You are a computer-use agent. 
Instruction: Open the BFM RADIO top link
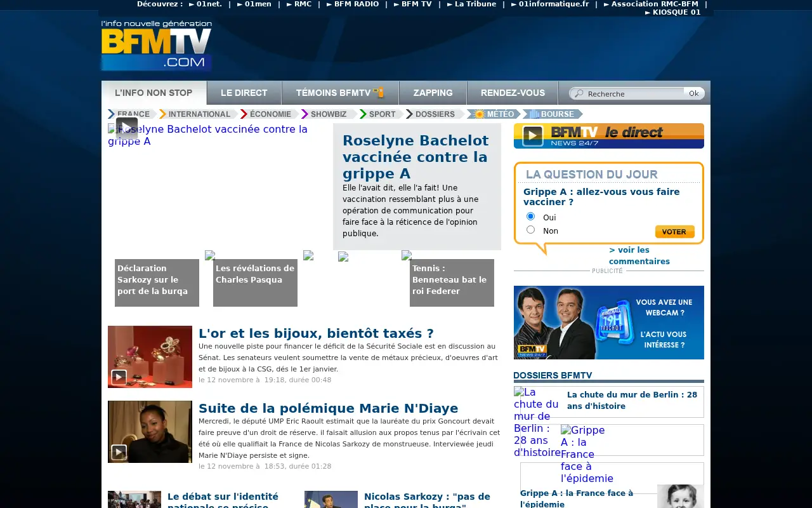coord(353,4)
